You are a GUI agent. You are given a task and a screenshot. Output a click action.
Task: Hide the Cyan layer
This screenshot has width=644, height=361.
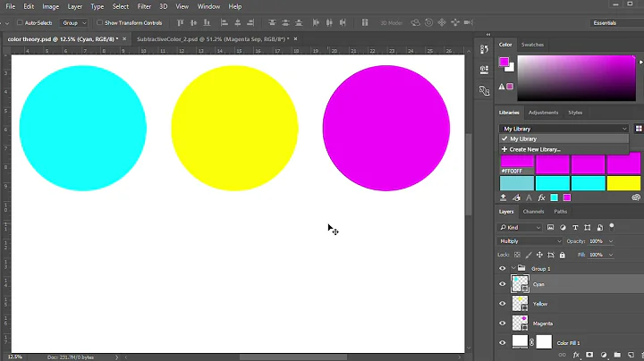click(x=503, y=284)
